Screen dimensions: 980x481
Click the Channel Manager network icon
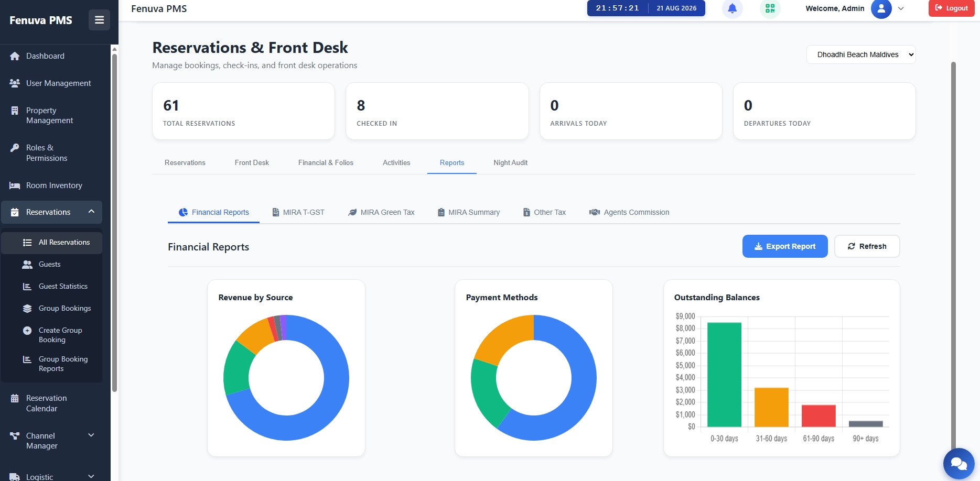pyautogui.click(x=15, y=436)
